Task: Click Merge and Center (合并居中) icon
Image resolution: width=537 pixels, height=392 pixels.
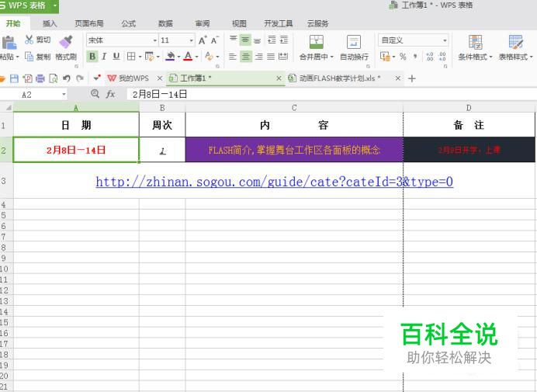Action: tap(317, 42)
